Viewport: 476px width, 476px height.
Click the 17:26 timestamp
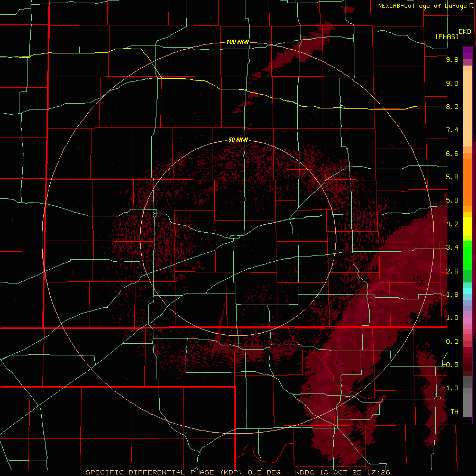coord(378,472)
